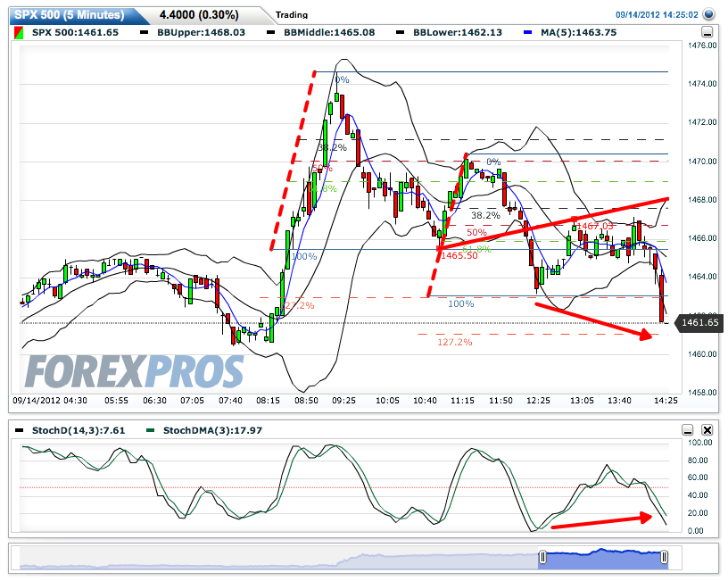Click the highlighted range in the navigator strip
The image size is (728, 581).
coord(604,560)
